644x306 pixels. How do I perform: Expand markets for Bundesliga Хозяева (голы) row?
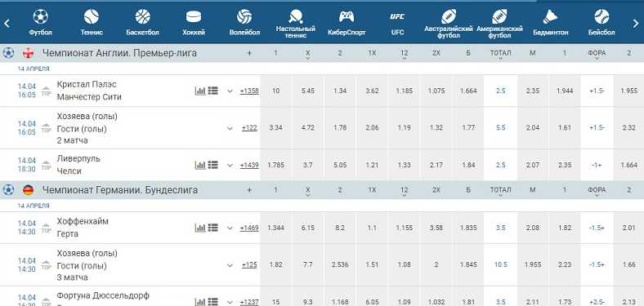230,265
